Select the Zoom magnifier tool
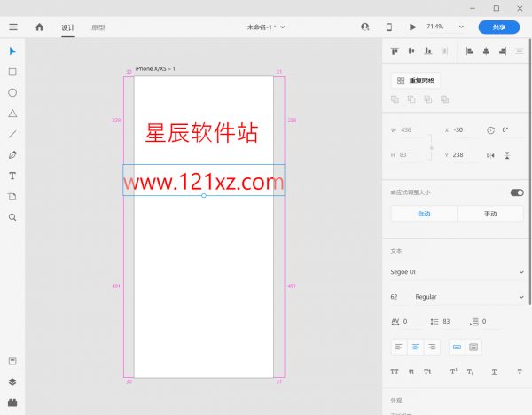Image resolution: width=532 pixels, height=415 pixels. (x=12, y=217)
